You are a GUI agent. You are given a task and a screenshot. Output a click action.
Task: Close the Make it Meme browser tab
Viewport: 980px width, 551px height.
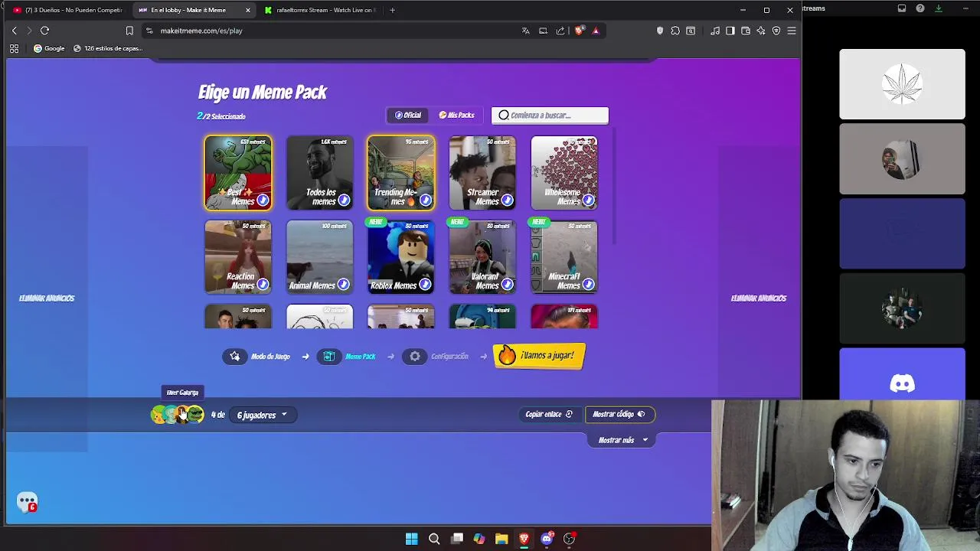247,10
